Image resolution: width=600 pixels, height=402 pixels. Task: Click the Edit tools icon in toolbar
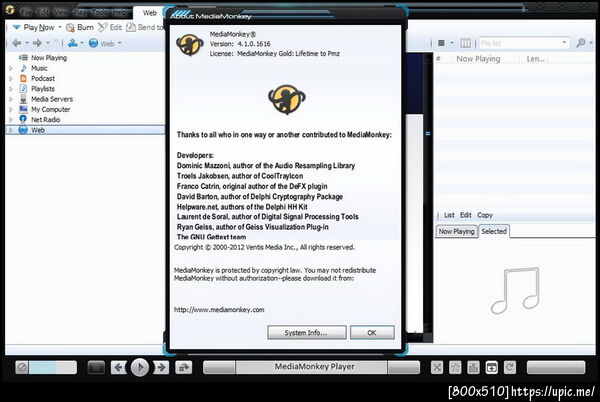pos(102,27)
